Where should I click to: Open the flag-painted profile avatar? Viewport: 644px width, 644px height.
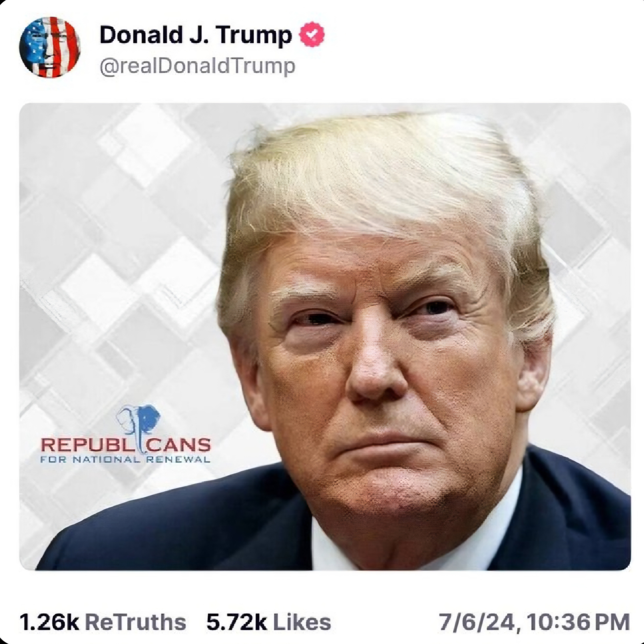[x=50, y=47]
